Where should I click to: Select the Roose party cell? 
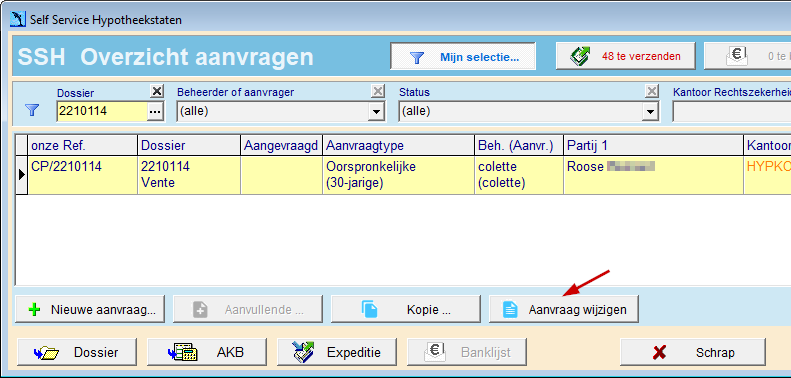[x=653, y=175]
